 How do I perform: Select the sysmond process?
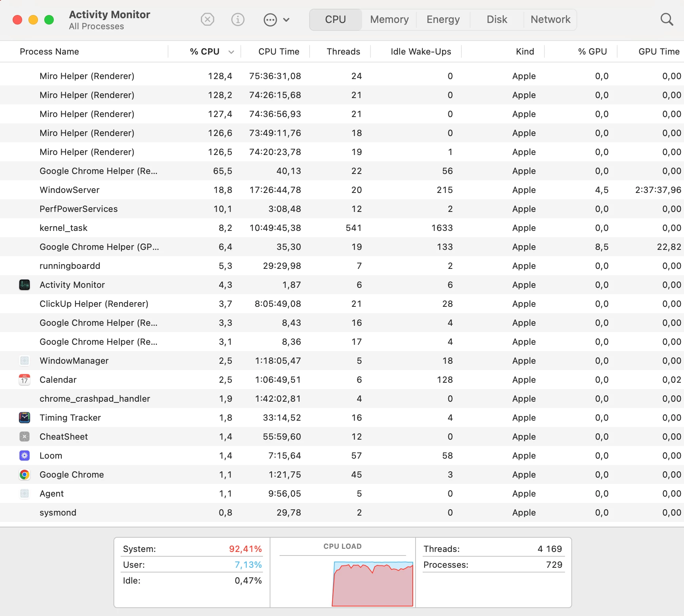[x=342, y=512]
